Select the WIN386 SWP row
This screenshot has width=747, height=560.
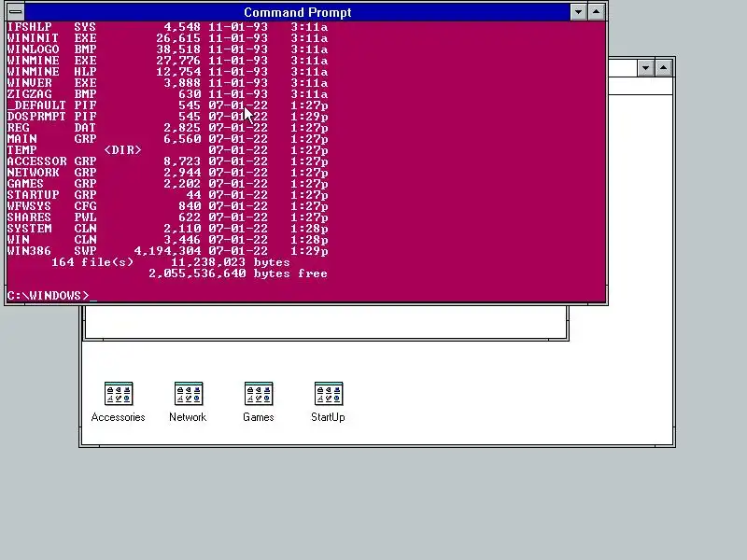click(167, 251)
